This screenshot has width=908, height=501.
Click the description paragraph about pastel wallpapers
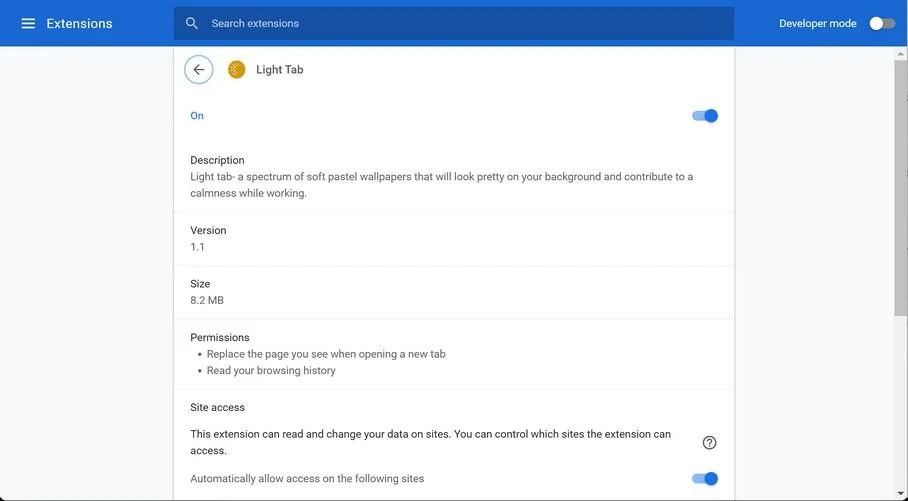[x=441, y=185]
